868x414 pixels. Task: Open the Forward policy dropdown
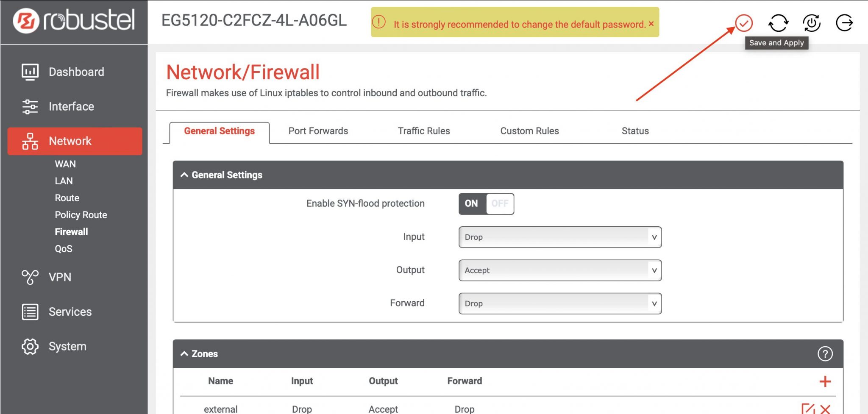pos(559,303)
